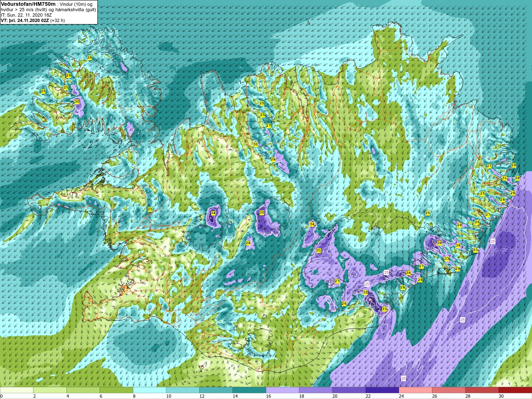Click the light pink 24–26 m/s legend swatch
532x399 pixels.
tap(416, 390)
